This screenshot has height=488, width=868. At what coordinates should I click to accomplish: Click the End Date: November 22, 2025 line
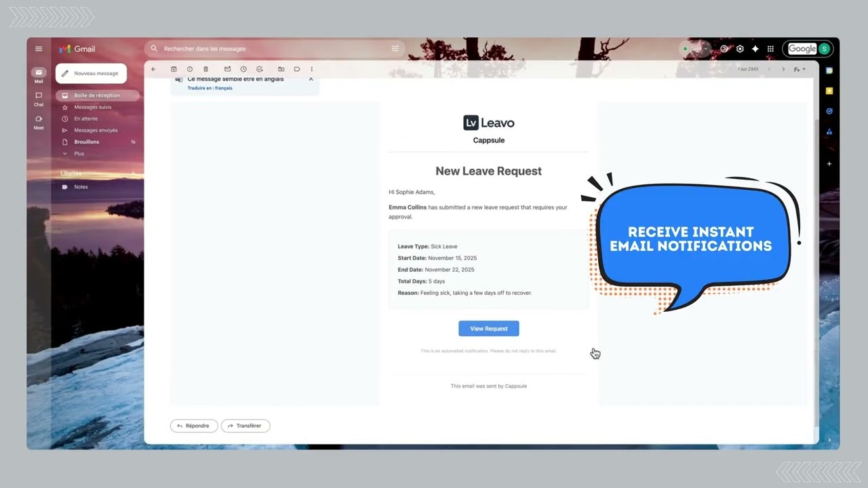pos(436,270)
